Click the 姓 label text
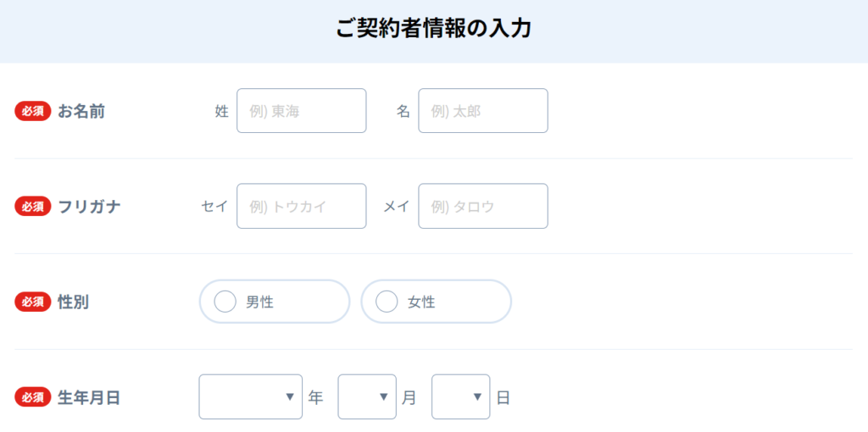 [x=222, y=111]
